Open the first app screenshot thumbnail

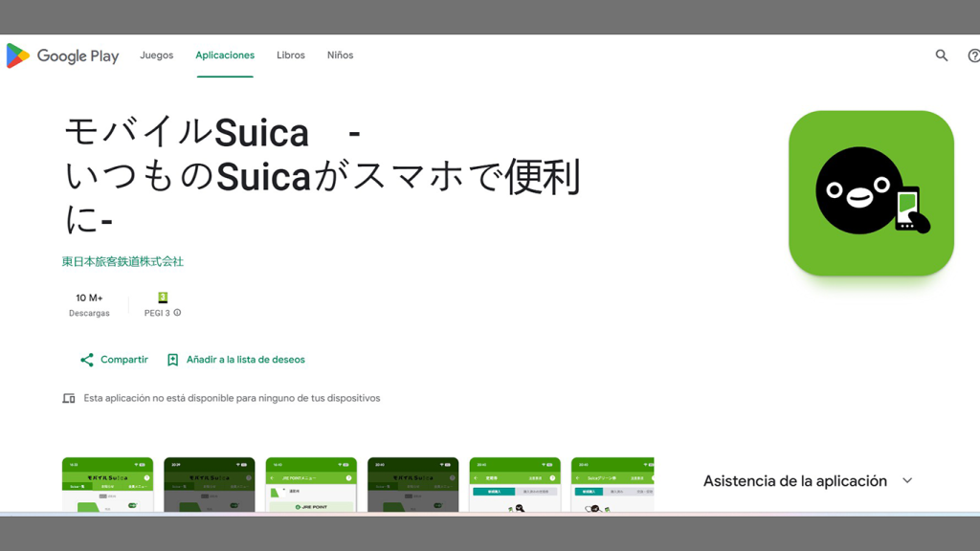[107, 485]
